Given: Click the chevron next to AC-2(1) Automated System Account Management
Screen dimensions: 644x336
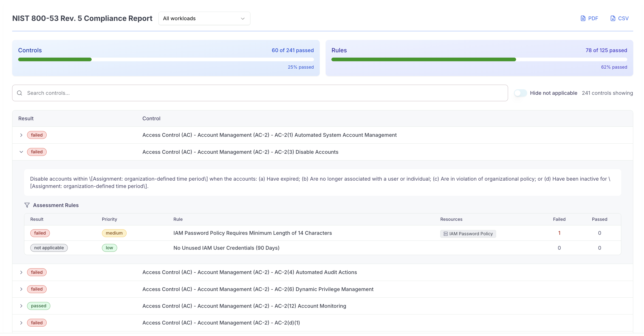Looking at the screenshot, I should [x=21, y=135].
